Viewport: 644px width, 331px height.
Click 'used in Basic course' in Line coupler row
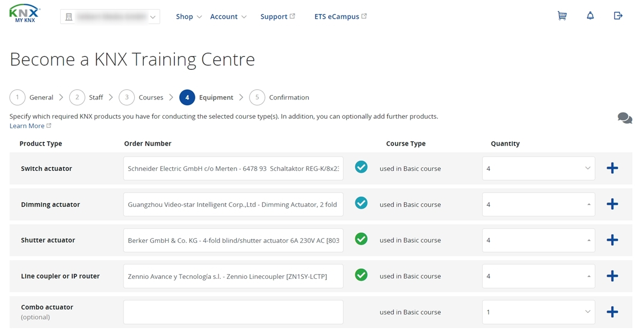[x=410, y=276]
